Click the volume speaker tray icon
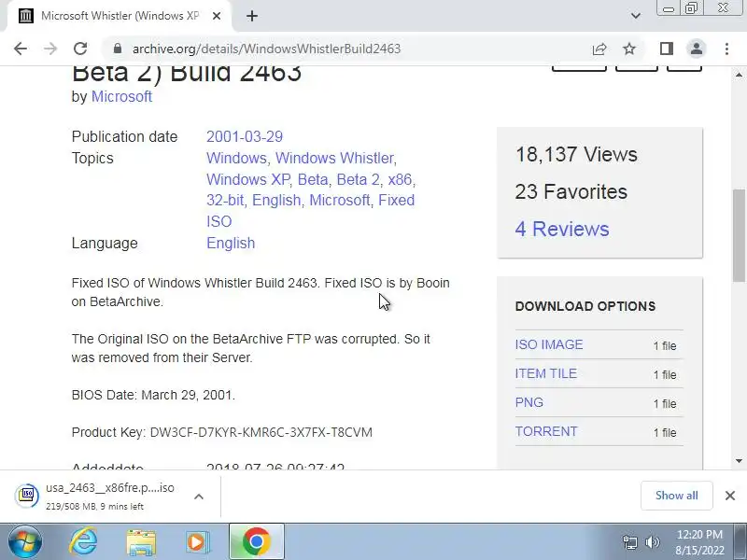 (652, 542)
